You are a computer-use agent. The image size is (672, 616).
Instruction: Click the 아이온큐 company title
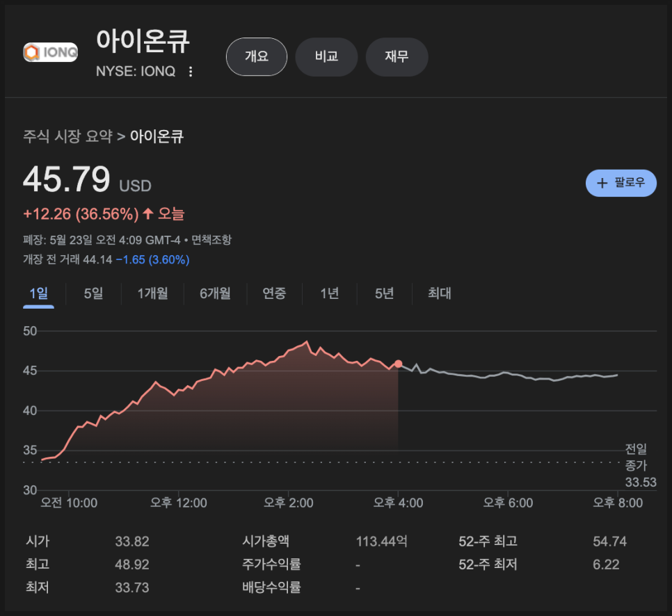143,41
